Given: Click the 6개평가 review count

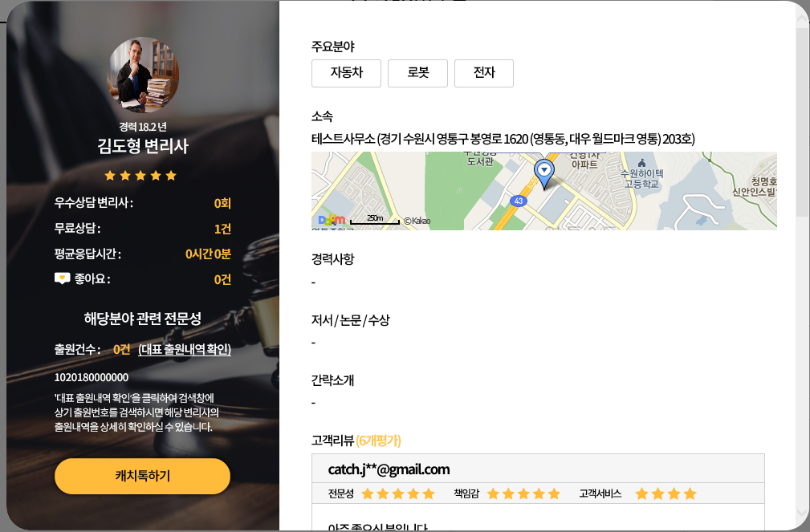Looking at the screenshot, I should 378,441.
